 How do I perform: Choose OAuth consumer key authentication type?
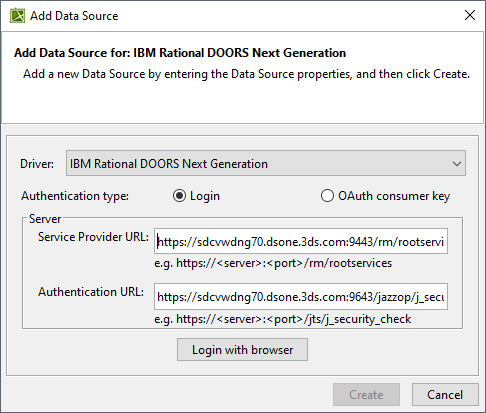click(327, 196)
